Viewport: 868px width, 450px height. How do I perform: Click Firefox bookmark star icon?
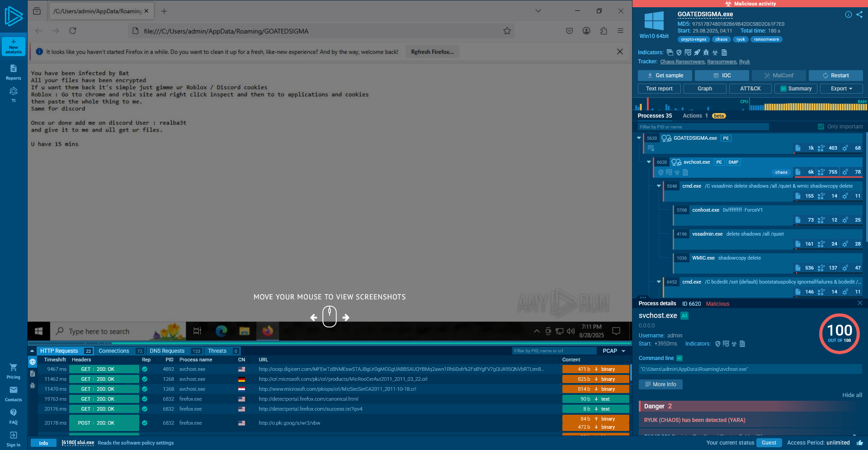point(507,31)
